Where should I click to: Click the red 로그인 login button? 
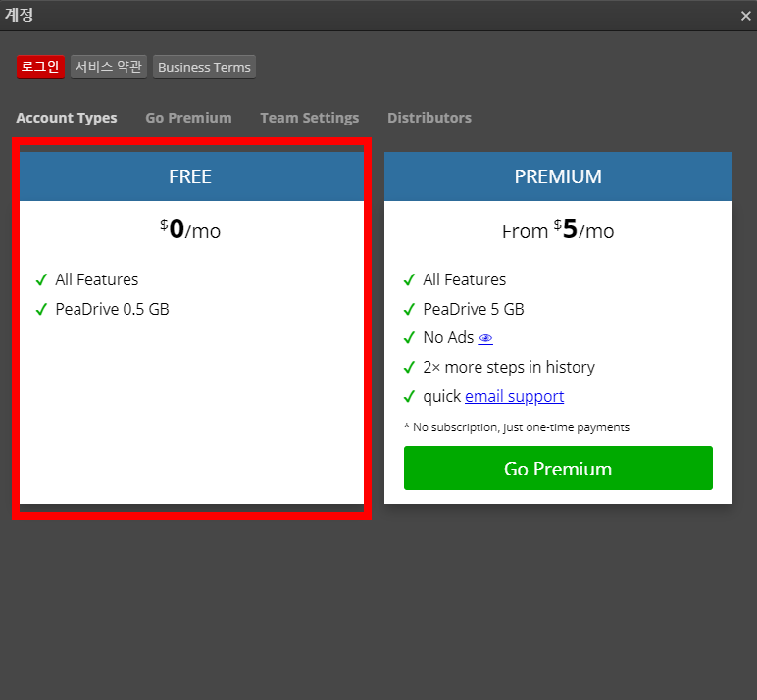40,67
